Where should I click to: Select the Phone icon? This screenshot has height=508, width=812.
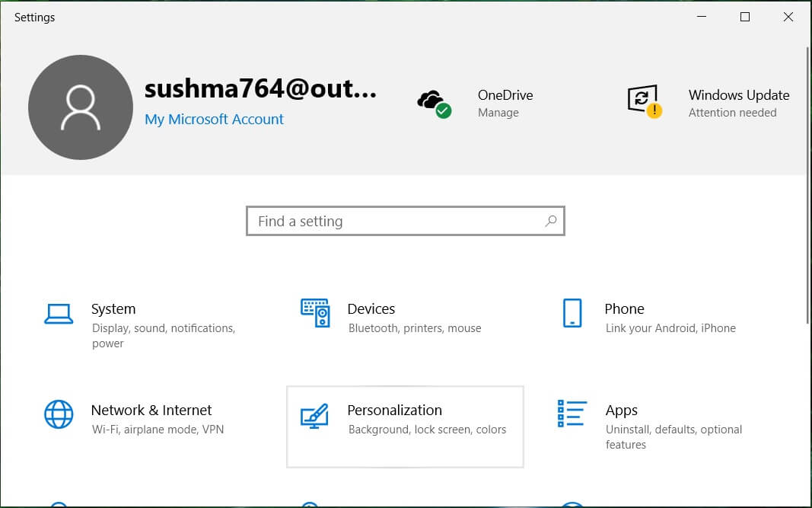click(x=572, y=313)
